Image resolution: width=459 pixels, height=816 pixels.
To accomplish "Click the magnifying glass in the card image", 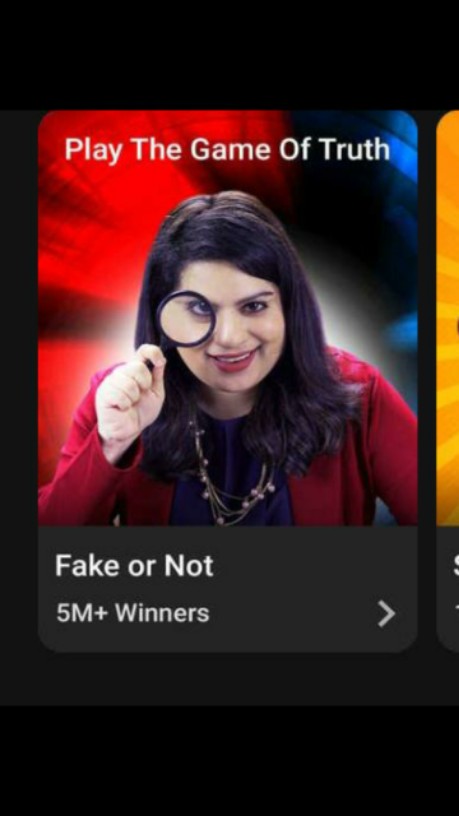I will [x=186, y=319].
